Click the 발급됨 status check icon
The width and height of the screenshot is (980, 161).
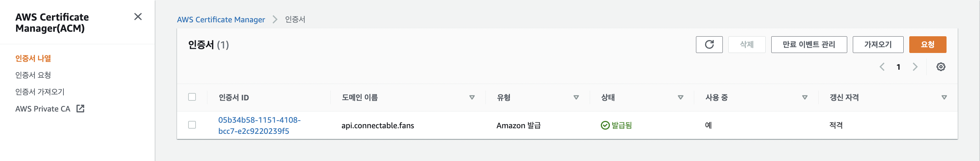point(605,125)
